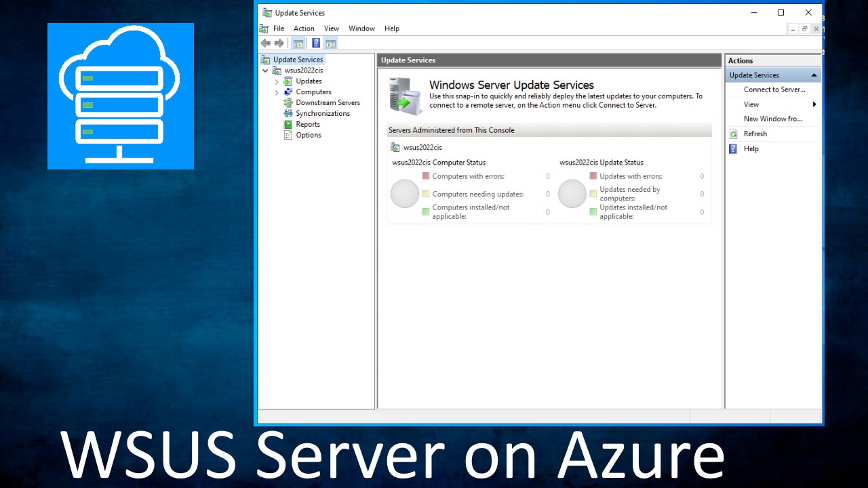Click the Computers node icon in tree
The width and height of the screenshot is (868, 488).
[288, 92]
